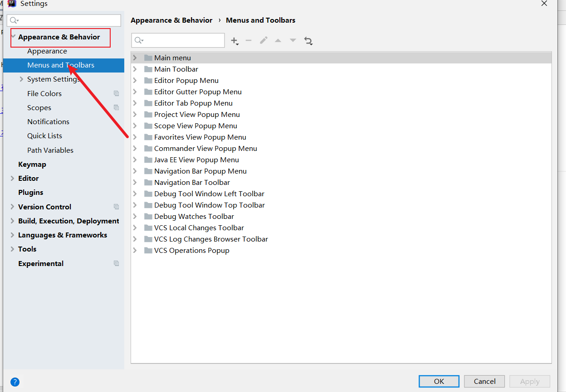This screenshot has height=392, width=566.
Task: Expand the Main menu folder
Action: [x=135, y=58]
